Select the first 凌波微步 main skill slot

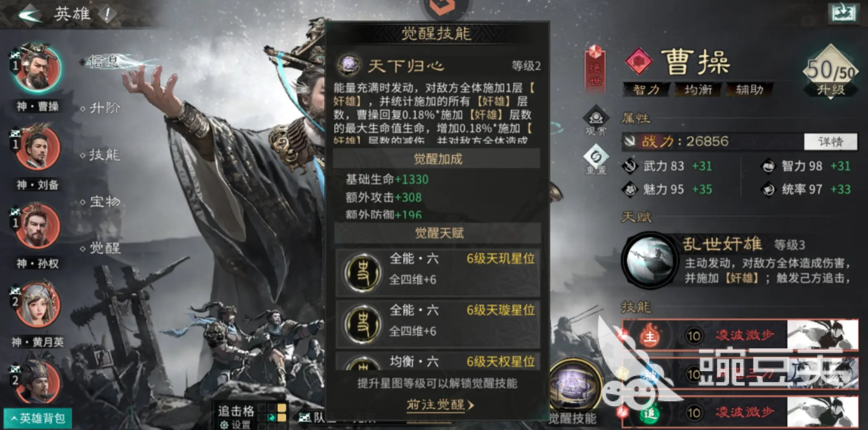[740, 335]
